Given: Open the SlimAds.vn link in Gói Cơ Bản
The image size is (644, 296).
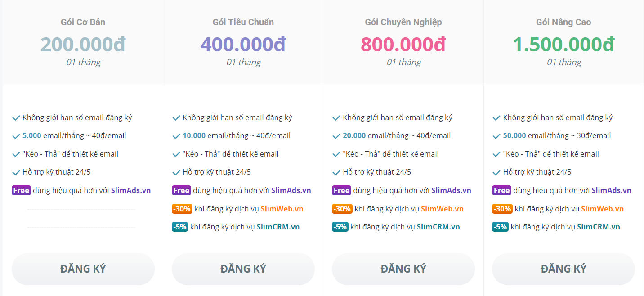Looking at the screenshot, I should 131,190.
